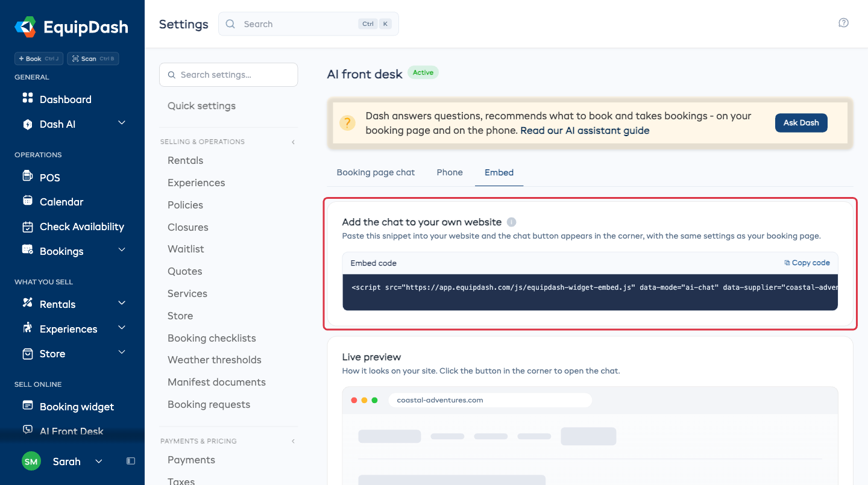
Task: Select the POS register icon
Action: tap(27, 176)
